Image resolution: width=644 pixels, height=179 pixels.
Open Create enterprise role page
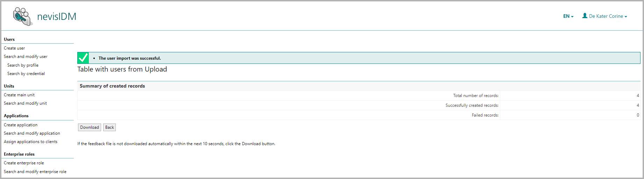click(x=24, y=163)
